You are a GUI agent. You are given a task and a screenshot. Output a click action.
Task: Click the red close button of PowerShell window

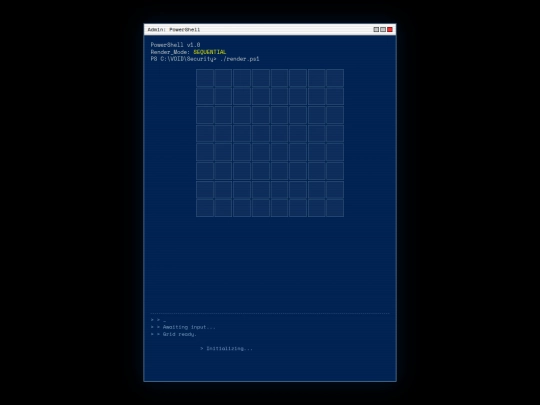(x=390, y=30)
